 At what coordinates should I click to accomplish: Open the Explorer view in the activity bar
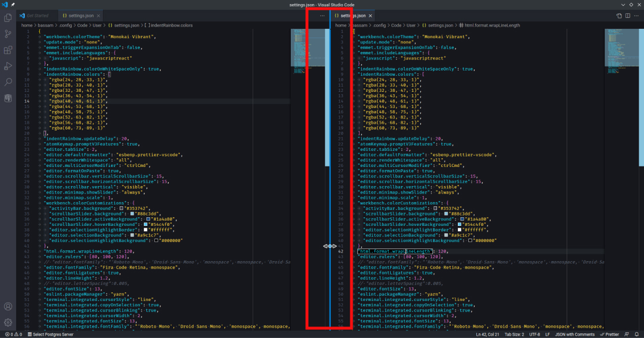tap(8, 18)
